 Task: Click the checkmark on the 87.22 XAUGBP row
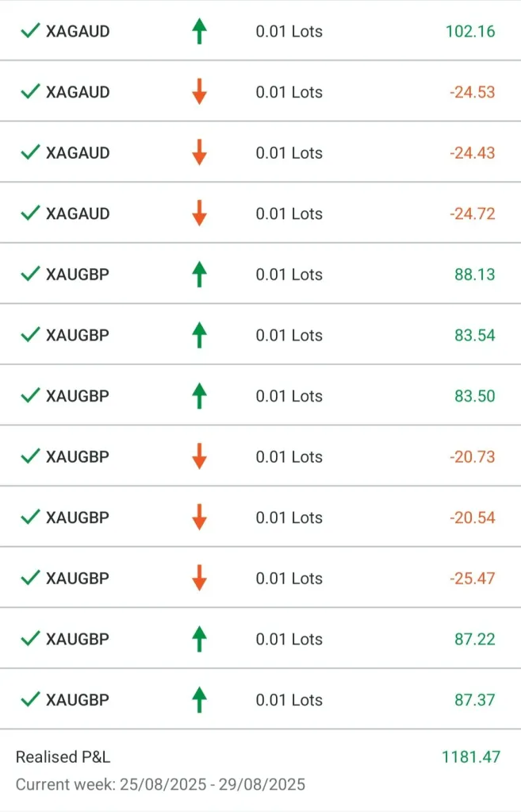pyautogui.click(x=30, y=639)
